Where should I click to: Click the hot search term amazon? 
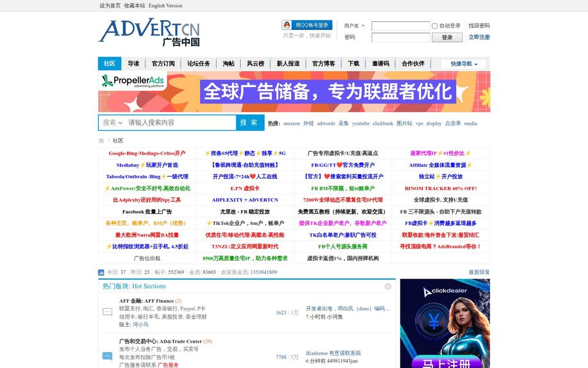292,123
